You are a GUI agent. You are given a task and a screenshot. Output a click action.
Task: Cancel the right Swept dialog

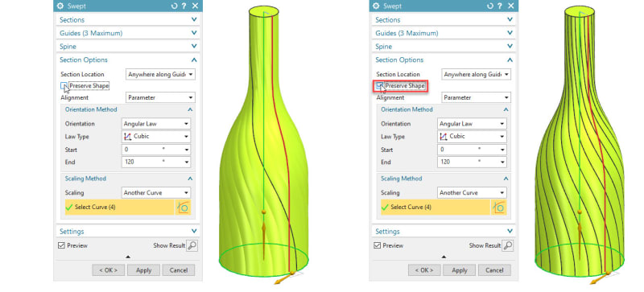point(494,270)
